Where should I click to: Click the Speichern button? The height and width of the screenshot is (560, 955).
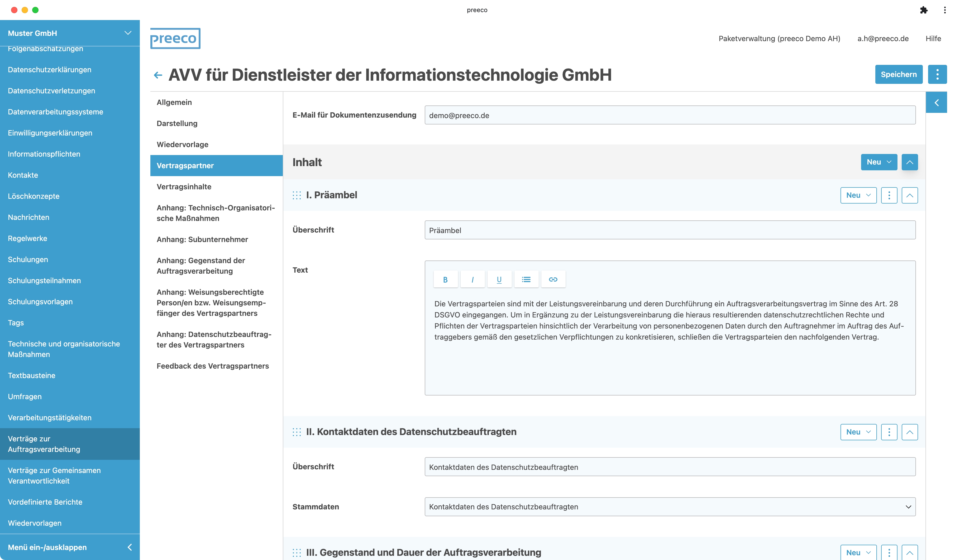pyautogui.click(x=899, y=74)
